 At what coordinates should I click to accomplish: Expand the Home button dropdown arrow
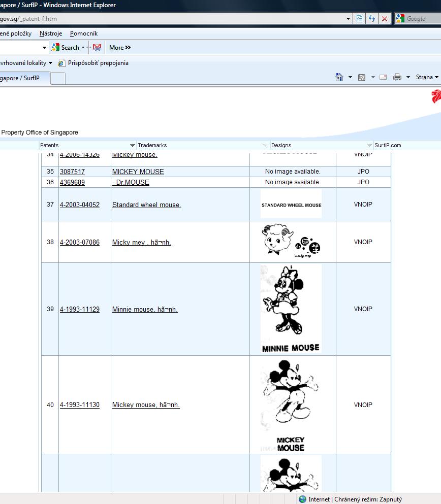(350, 77)
